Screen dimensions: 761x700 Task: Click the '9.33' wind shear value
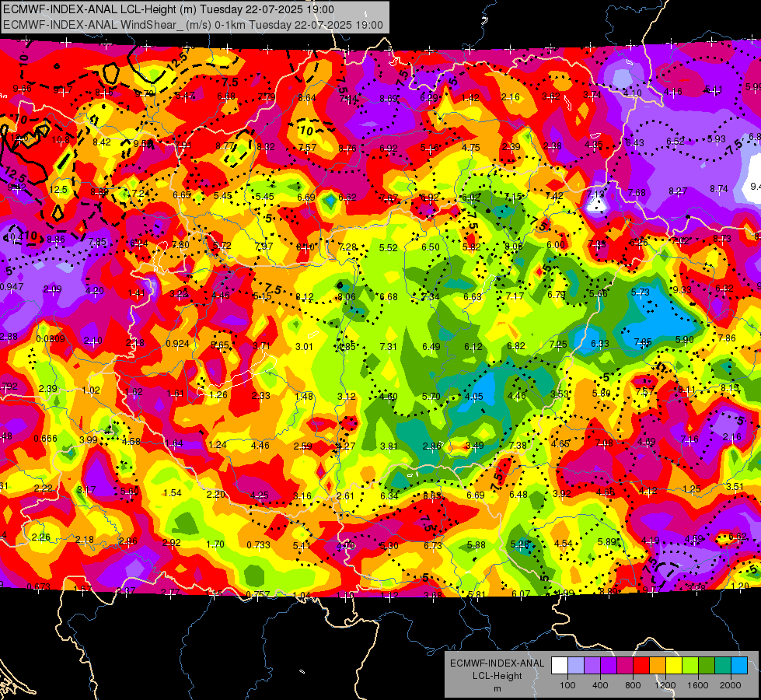pyautogui.click(x=682, y=289)
